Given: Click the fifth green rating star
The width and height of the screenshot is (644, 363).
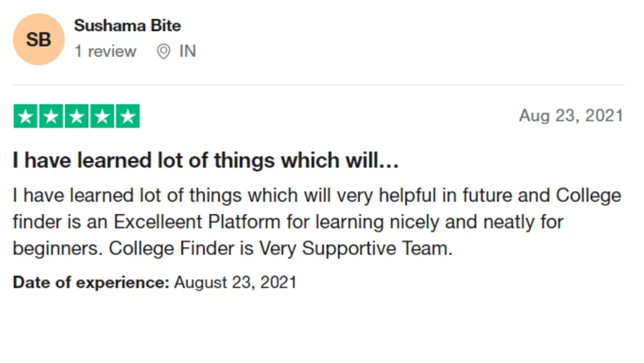Looking at the screenshot, I should [128, 116].
